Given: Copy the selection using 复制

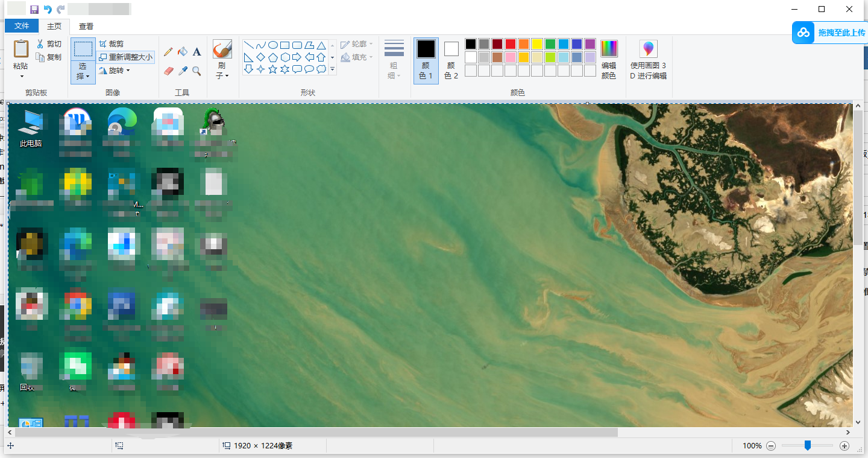Looking at the screenshot, I should 49,57.
